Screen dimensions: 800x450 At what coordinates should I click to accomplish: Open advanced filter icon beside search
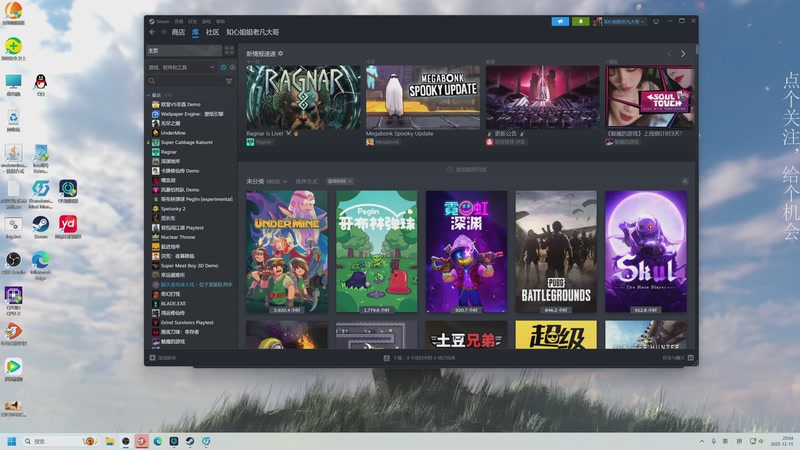pos(229,81)
